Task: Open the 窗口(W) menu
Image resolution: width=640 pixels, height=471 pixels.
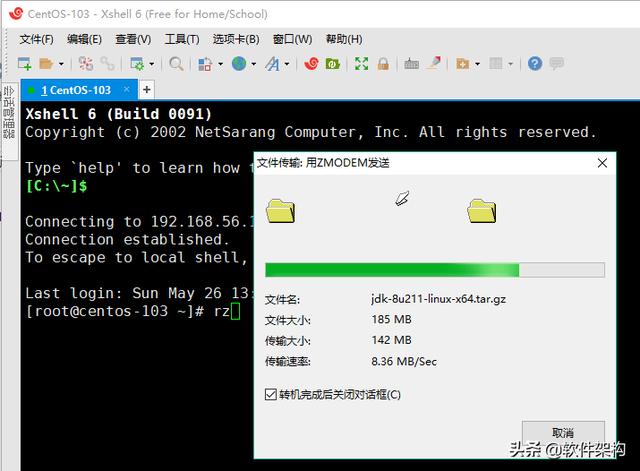Action: click(292, 39)
